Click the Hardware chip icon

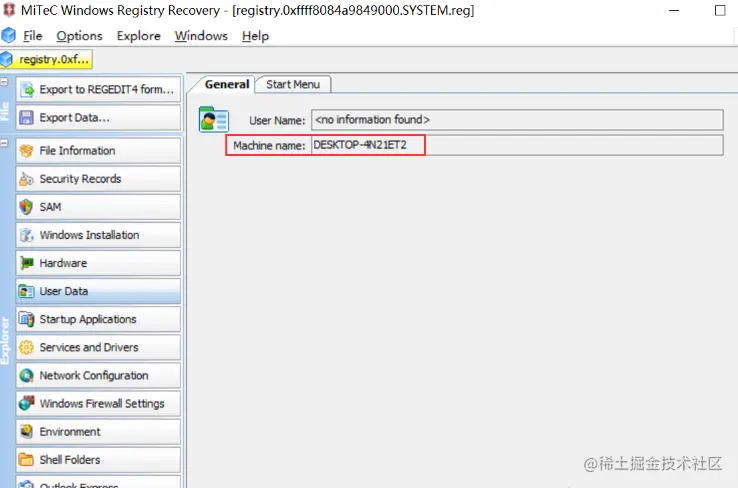coord(26,263)
